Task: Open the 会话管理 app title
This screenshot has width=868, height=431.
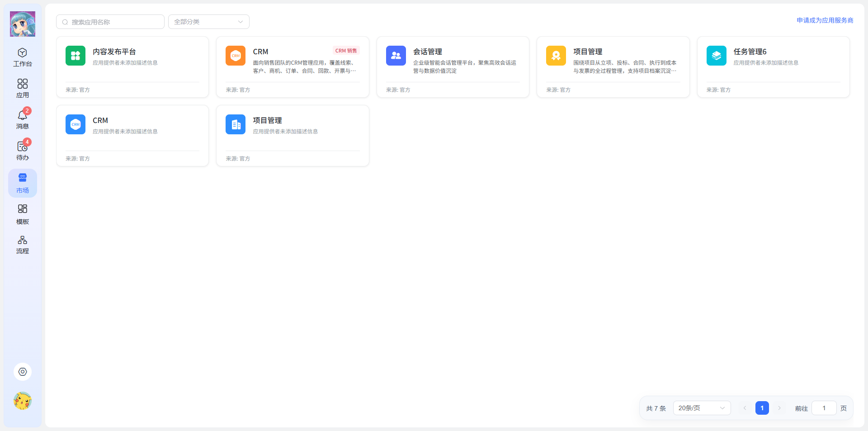Action: (428, 52)
